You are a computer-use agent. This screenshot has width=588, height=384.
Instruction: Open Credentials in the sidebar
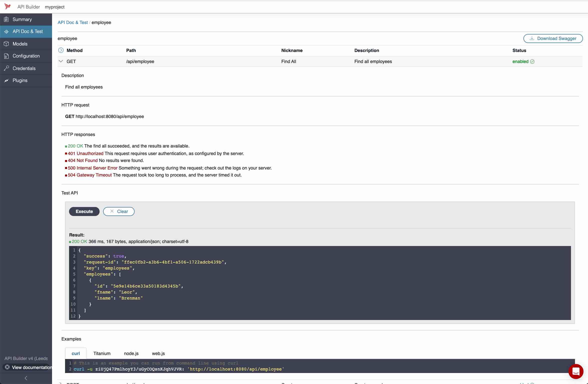[x=26, y=68]
